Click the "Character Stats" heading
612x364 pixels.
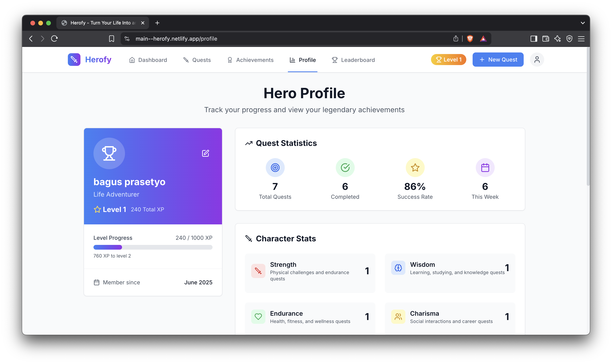(286, 238)
